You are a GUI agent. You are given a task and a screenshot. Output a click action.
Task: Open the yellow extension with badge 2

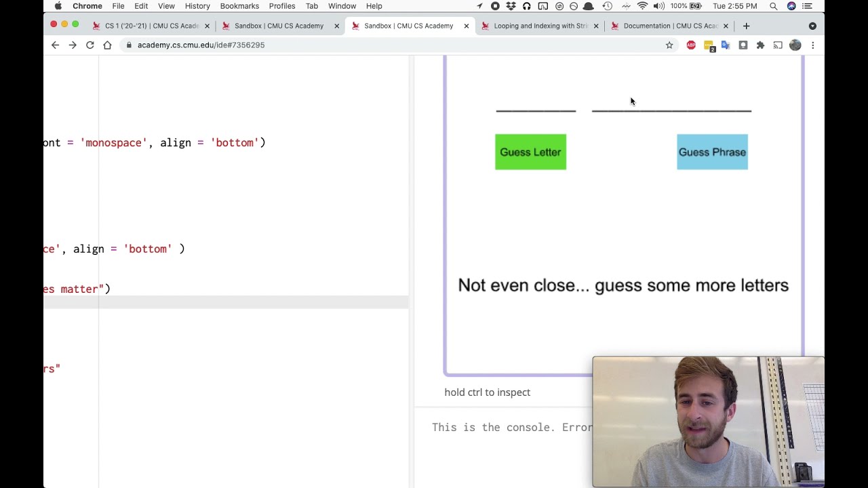pyautogui.click(x=709, y=45)
